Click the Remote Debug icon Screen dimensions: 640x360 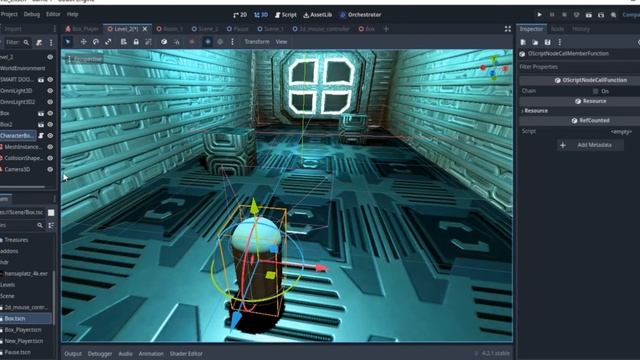[576, 15]
